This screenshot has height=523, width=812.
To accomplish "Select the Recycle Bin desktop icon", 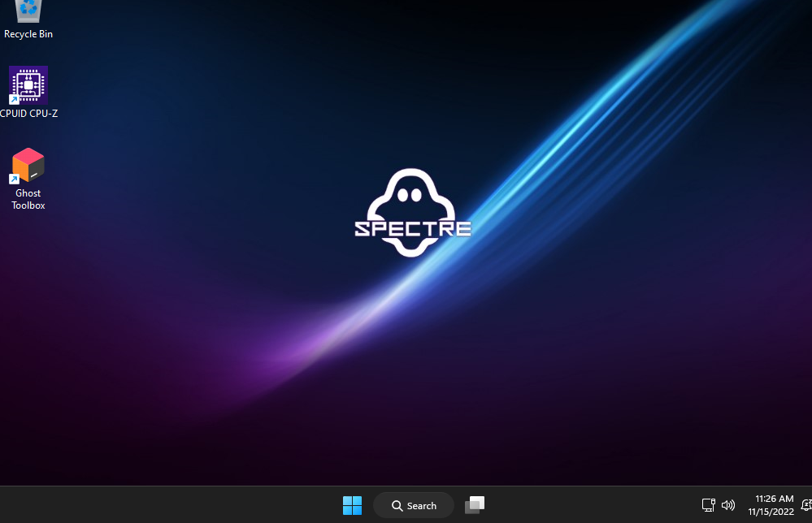I will coord(28,11).
